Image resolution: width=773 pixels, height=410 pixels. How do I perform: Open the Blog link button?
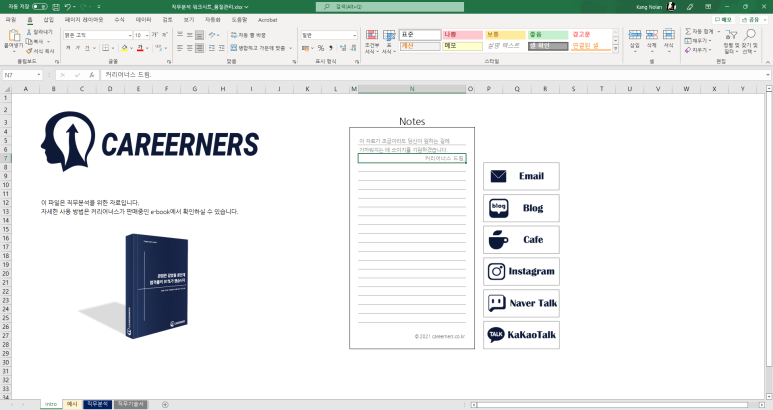[521, 208]
